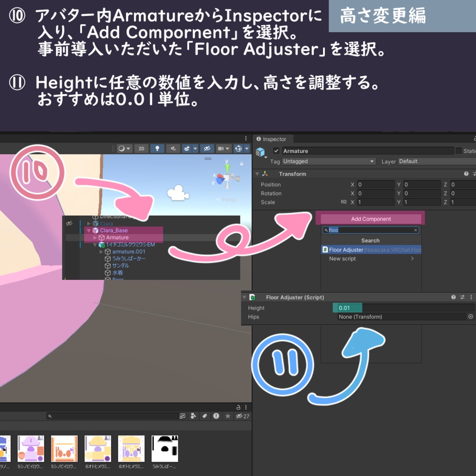Click the camera view icon in Scene toolbar
This screenshot has height=476, width=476.
click(x=221, y=148)
